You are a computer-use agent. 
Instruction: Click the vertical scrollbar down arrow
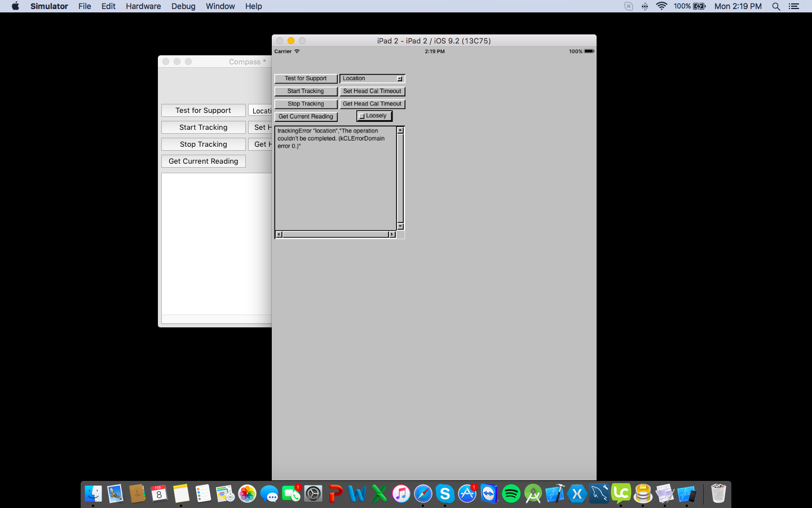[400, 226]
